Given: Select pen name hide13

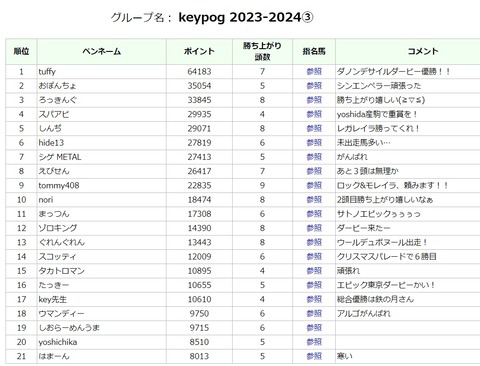Looking at the screenshot, I should pyautogui.click(x=51, y=143).
